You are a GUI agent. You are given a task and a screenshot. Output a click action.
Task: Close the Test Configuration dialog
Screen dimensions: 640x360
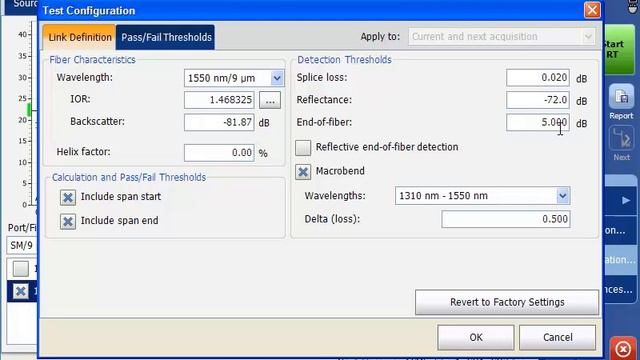(x=592, y=10)
